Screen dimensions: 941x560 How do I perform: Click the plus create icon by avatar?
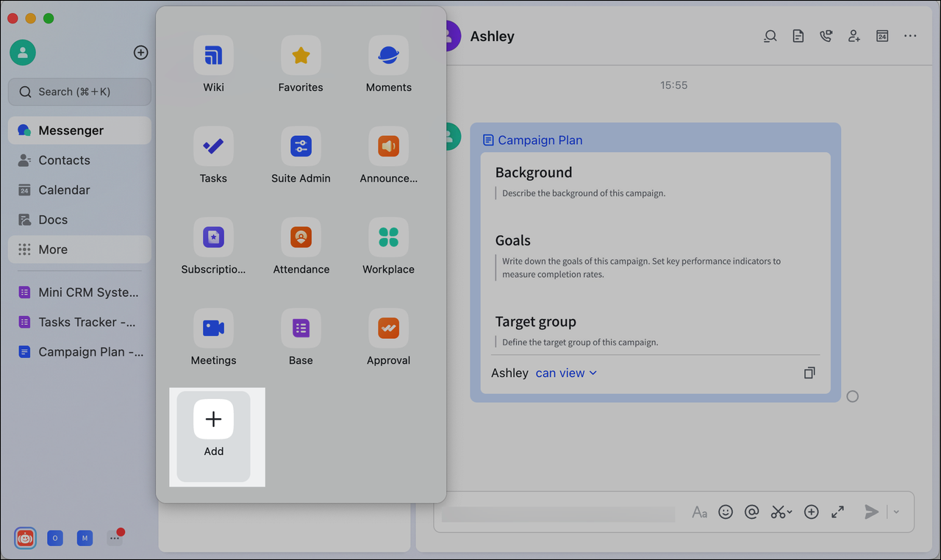140,52
